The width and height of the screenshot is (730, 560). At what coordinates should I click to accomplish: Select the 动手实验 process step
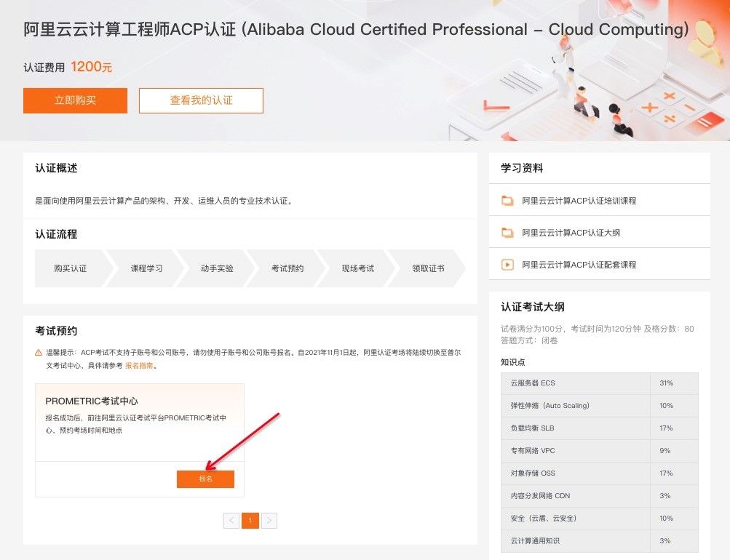pyautogui.click(x=217, y=268)
